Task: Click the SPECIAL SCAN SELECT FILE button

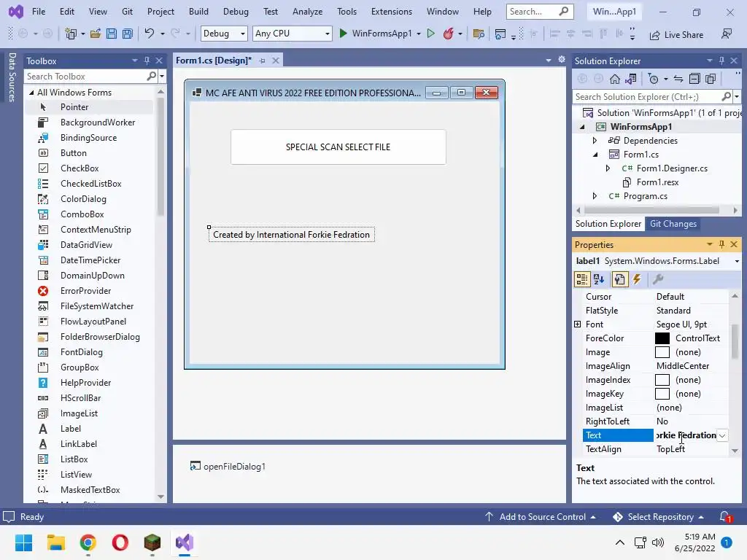Action: pos(338,147)
